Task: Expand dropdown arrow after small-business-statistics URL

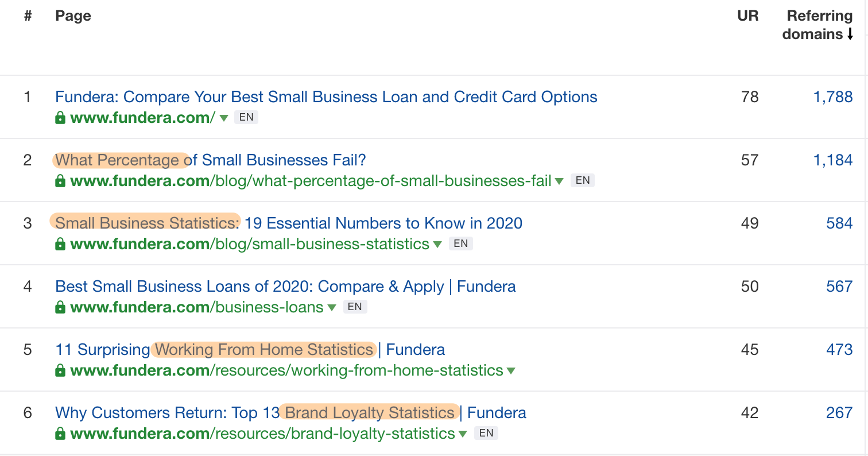Action: [437, 245]
